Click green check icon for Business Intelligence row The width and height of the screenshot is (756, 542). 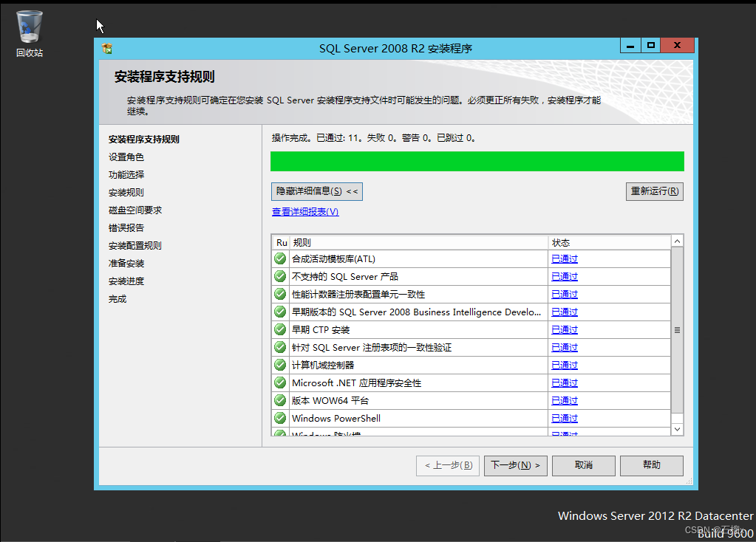tap(280, 312)
